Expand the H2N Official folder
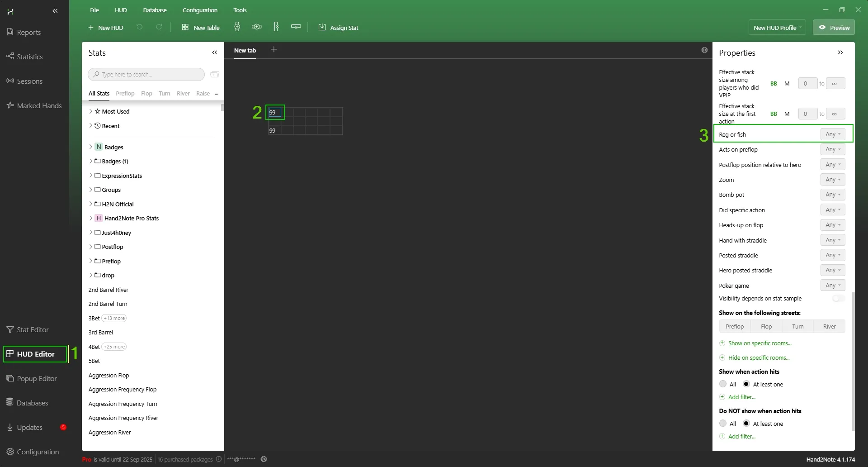The image size is (868, 467). 91,204
